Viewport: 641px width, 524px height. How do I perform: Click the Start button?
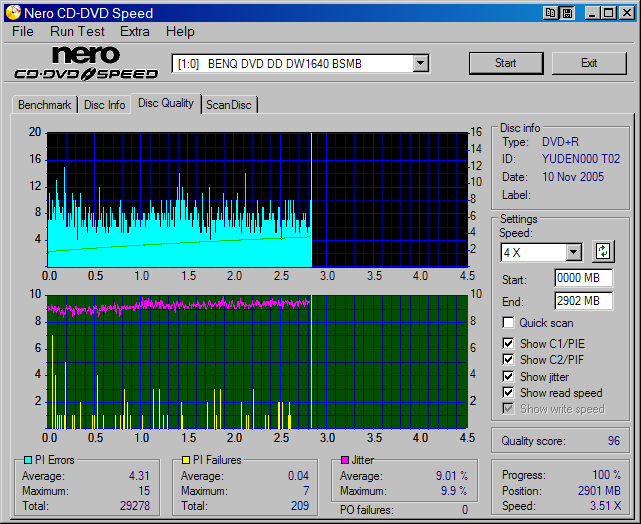pyautogui.click(x=506, y=63)
